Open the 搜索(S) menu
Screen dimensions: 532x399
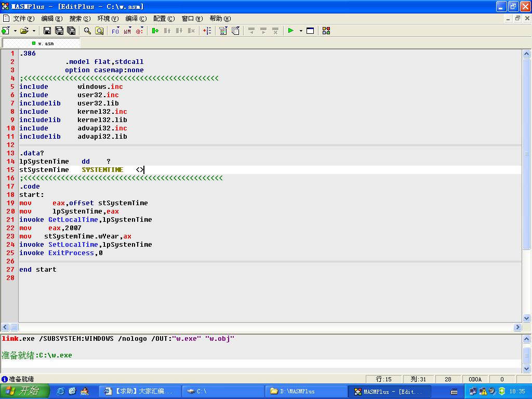pyautogui.click(x=79, y=19)
